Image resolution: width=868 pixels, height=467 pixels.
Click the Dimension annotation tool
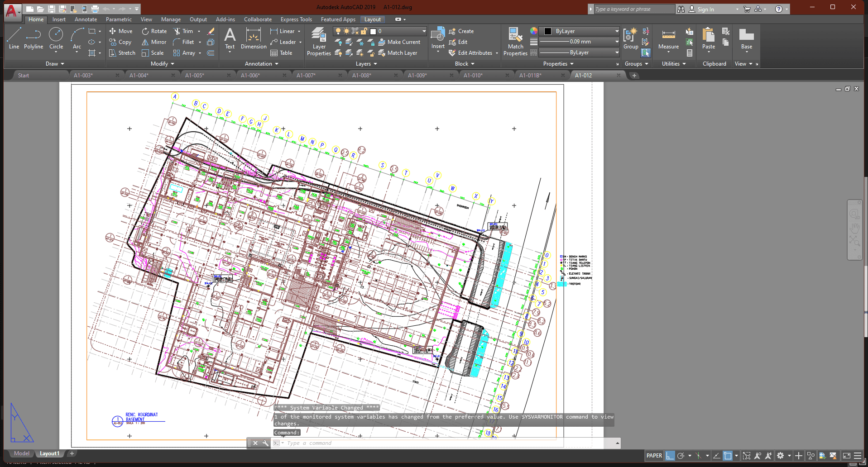point(254,39)
